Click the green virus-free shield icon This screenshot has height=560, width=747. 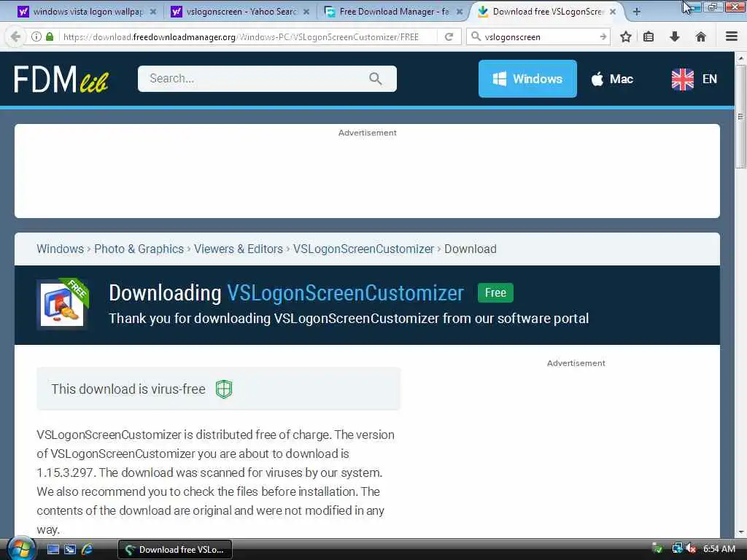tap(223, 389)
